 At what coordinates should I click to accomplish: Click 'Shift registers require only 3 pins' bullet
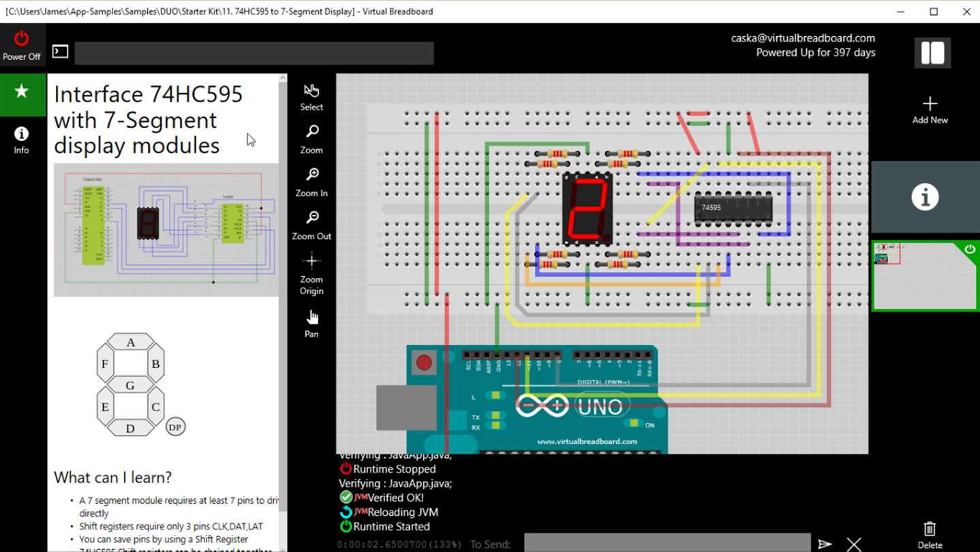coord(171,526)
